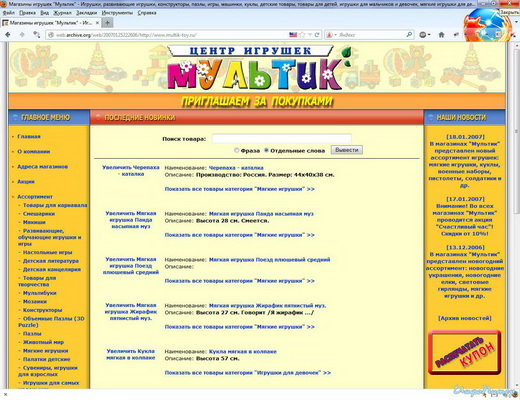
Task: Open Ассортимент link in sidebar
Action: (35, 196)
